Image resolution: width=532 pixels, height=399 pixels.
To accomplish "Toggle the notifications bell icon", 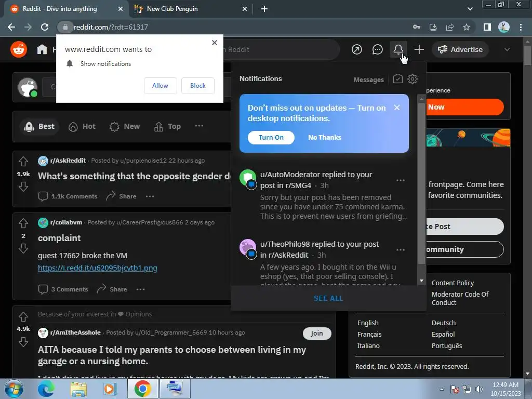I will click(398, 49).
